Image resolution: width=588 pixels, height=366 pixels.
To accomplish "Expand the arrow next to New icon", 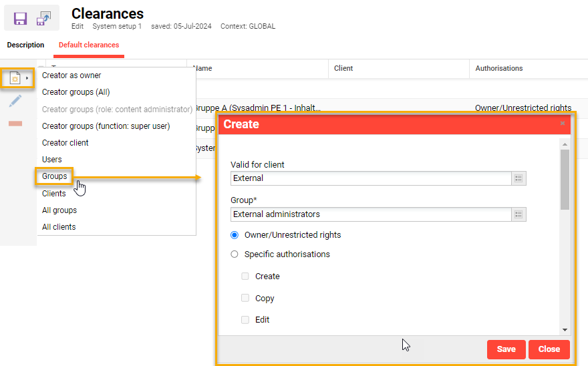I will pyautogui.click(x=27, y=79).
